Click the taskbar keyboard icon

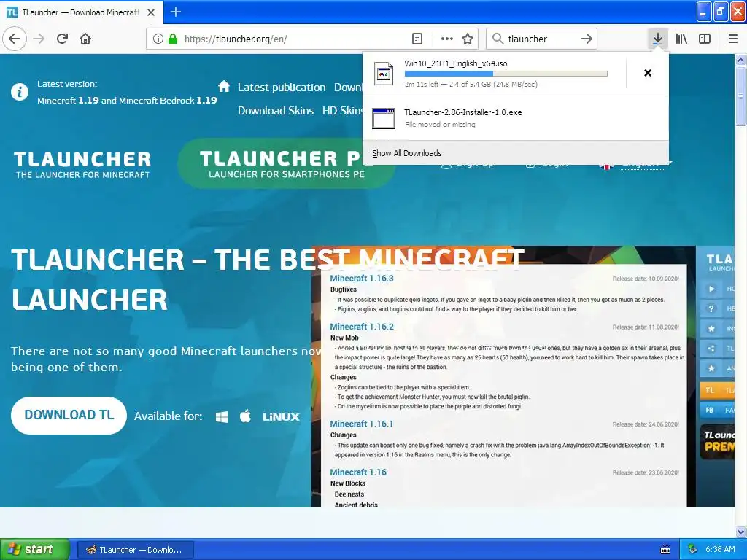[665, 550]
